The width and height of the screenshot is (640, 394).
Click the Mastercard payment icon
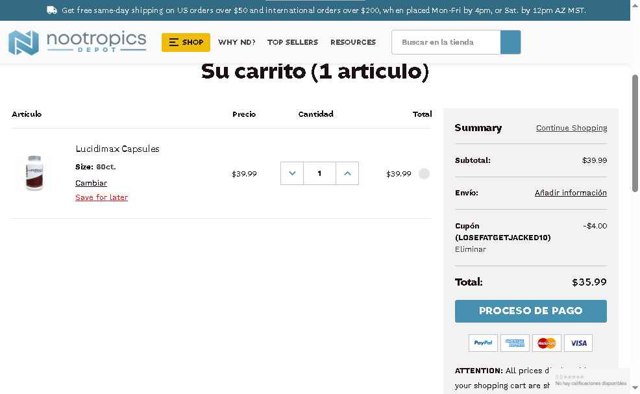coord(547,343)
